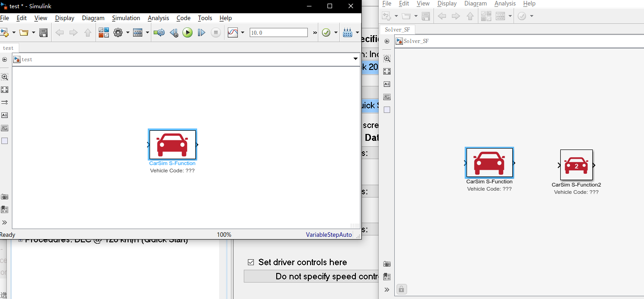Open Analysis menu in Solver_SF window
Screen dimensions: 644x299
coord(505,3)
